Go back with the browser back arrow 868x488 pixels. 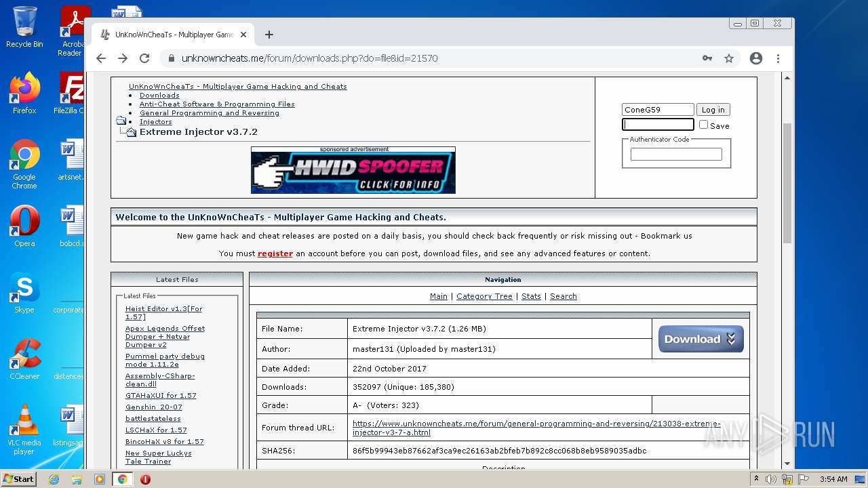click(101, 58)
